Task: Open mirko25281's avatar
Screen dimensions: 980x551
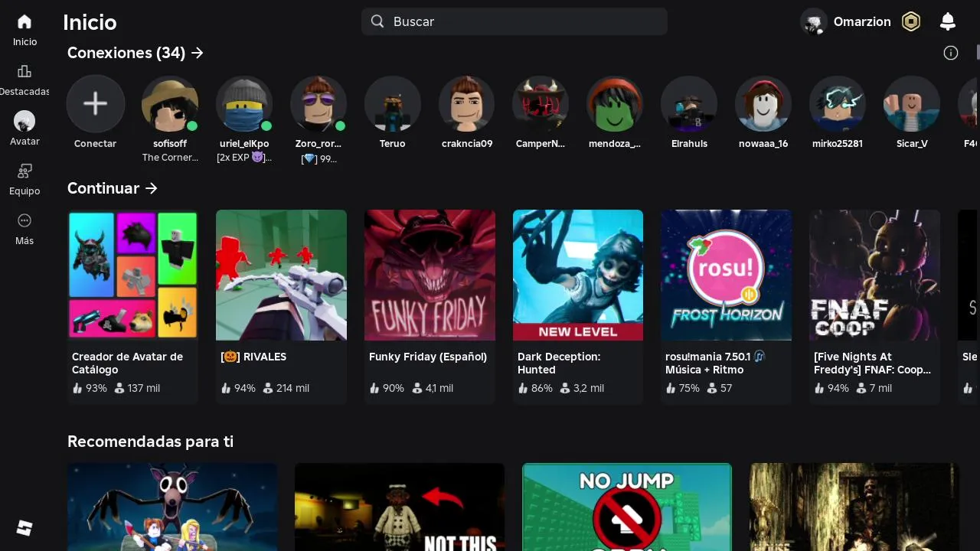Action: point(838,103)
